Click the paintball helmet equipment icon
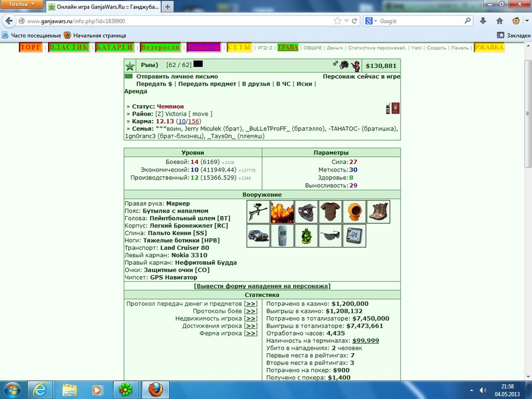532x399 pixels. pyautogui.click(x=307, y=212)
